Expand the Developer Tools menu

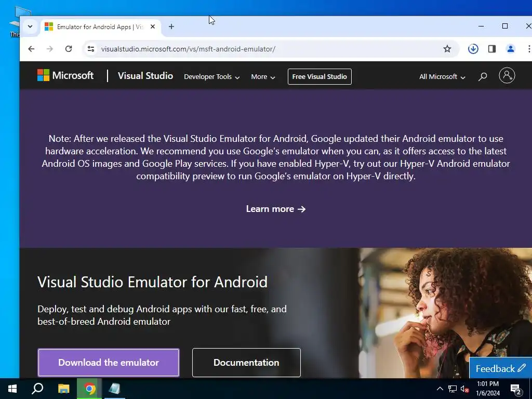212,77
